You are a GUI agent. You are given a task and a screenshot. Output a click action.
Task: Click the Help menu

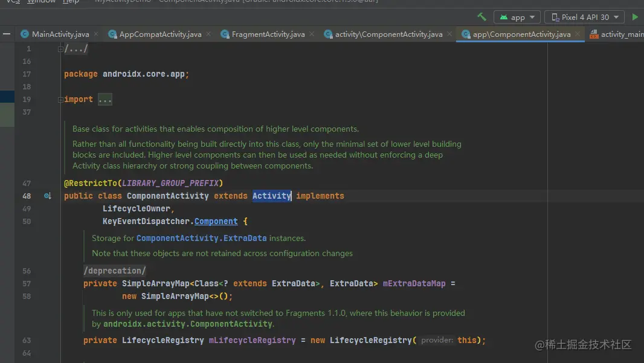click(71, 2)
